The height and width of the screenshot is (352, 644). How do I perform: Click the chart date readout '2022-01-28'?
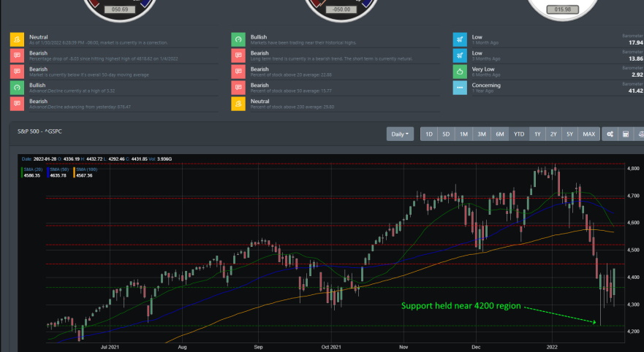pyautogui.click(x=45, y=158)
